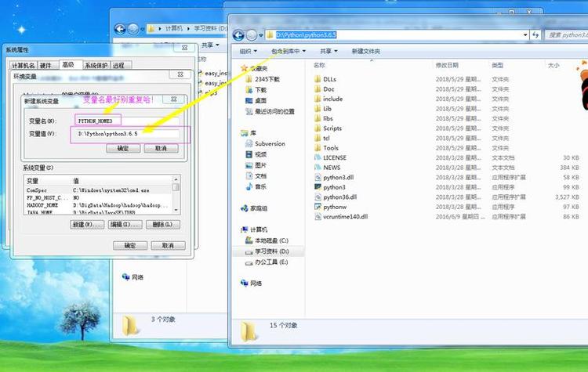Select the include folder icon

[x=318, y=99]
